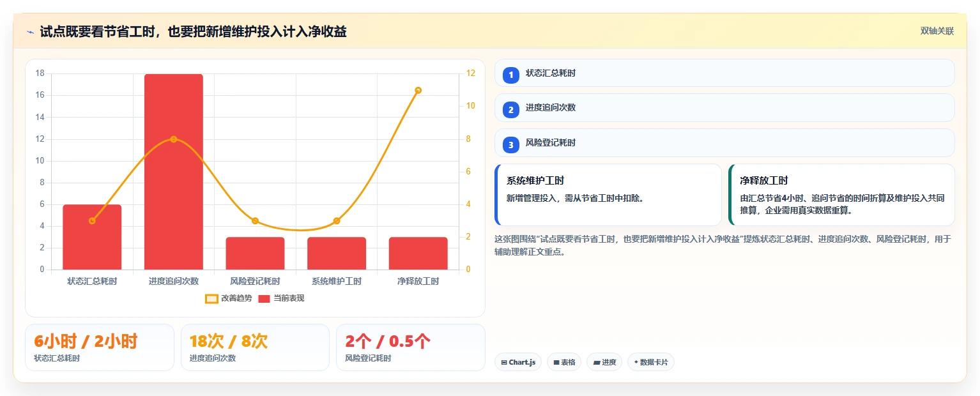
Task: Select the Chart.js tag
Action: tap(518, 362)
